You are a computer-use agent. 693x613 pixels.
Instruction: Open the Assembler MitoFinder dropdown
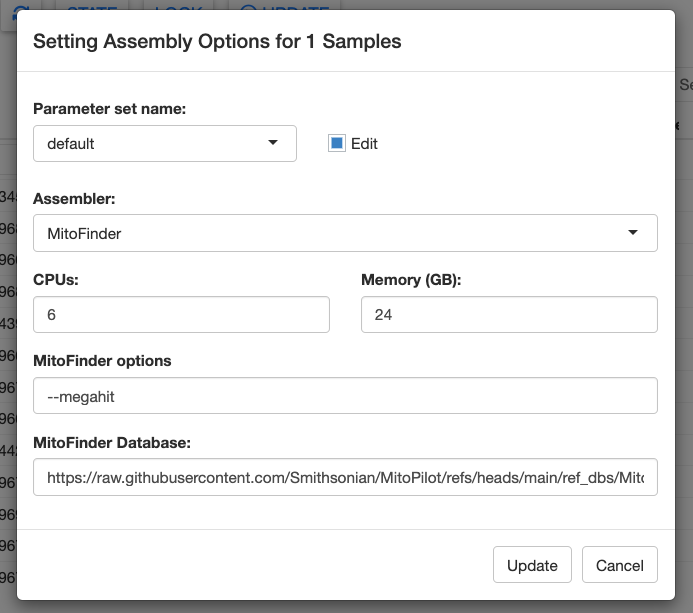coord(345,233)
